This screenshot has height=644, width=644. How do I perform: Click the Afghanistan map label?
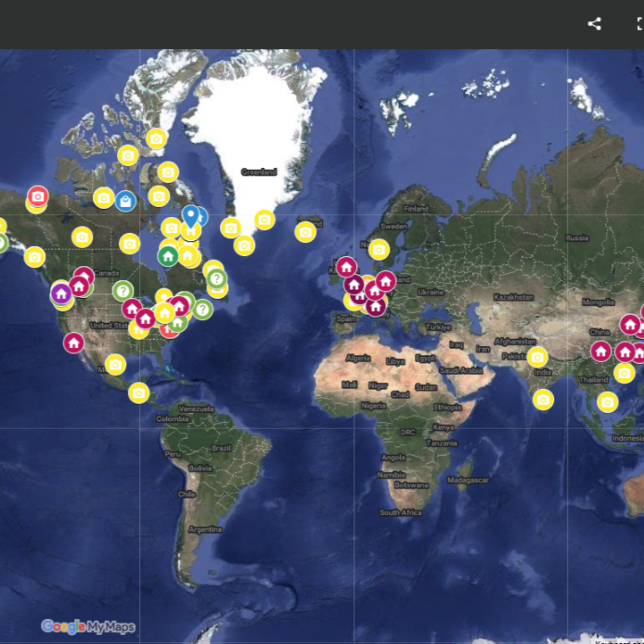coord(515,341)
